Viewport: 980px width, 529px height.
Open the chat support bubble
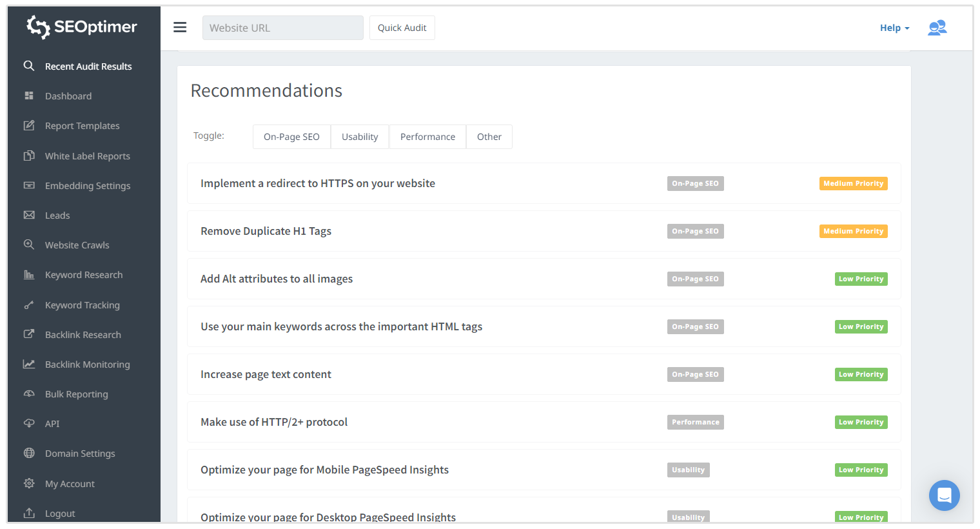[x=944, y=495]
